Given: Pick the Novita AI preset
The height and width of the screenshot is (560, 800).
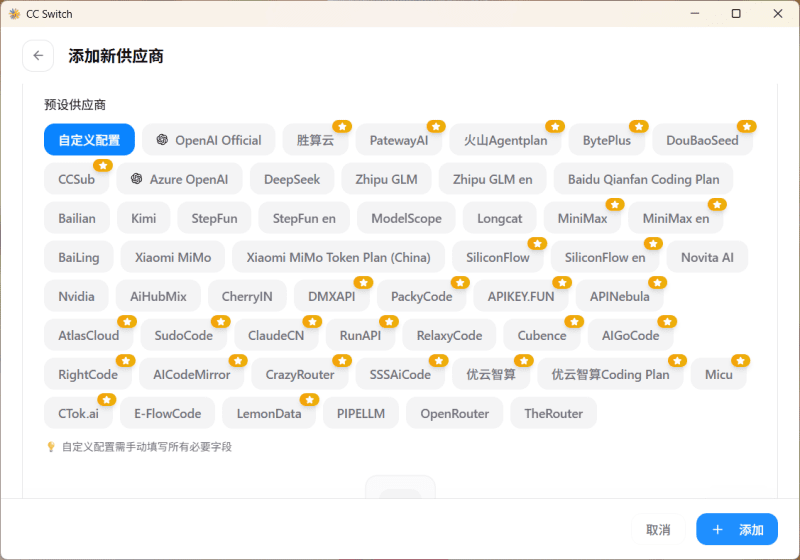Looking at the screenshot, I should pos(707,257).
